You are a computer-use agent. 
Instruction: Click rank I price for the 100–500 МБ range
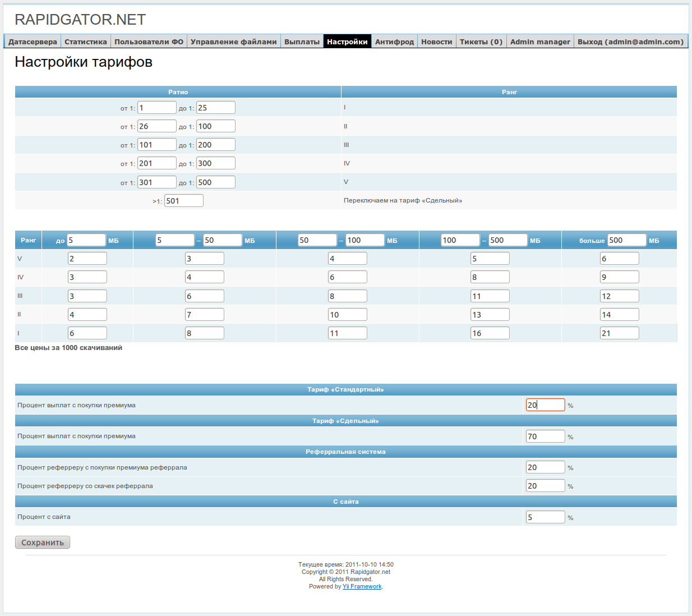point(490,333)
